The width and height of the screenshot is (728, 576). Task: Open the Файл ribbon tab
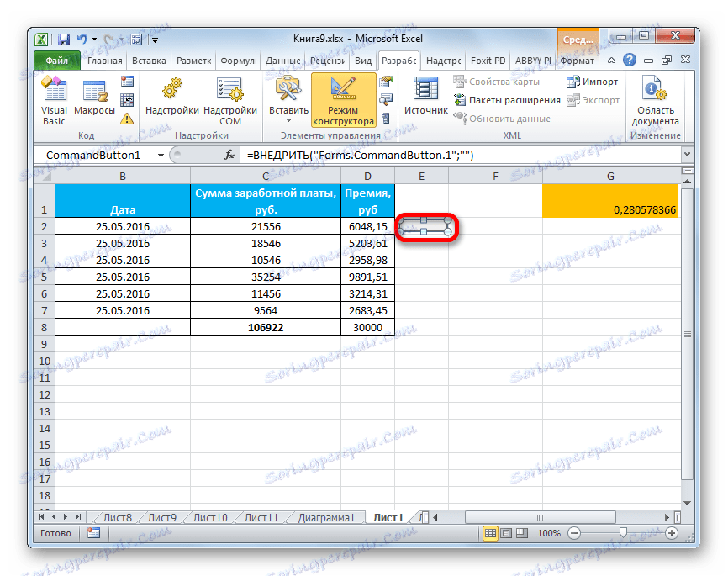coord(55,61)
